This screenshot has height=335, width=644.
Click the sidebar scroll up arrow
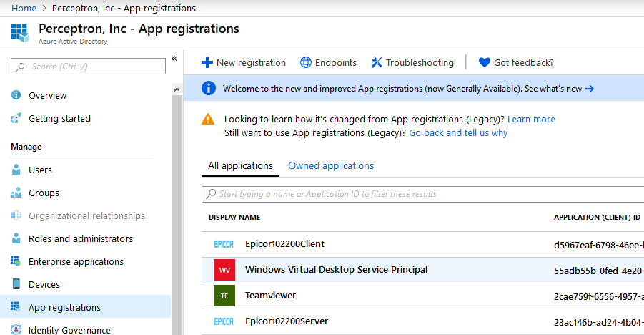177,89
